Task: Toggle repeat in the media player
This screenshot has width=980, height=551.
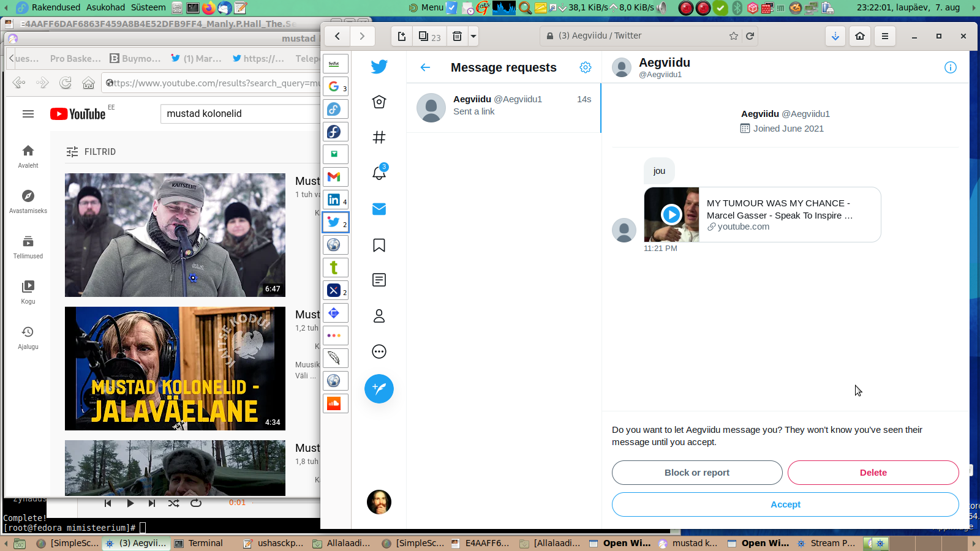Action: tap(196, 503)
